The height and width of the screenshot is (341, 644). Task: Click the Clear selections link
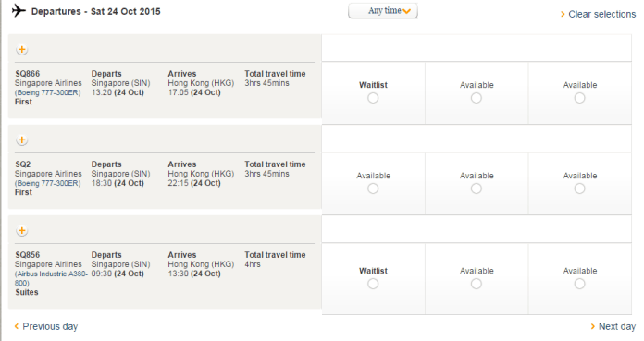pos(601,15)
